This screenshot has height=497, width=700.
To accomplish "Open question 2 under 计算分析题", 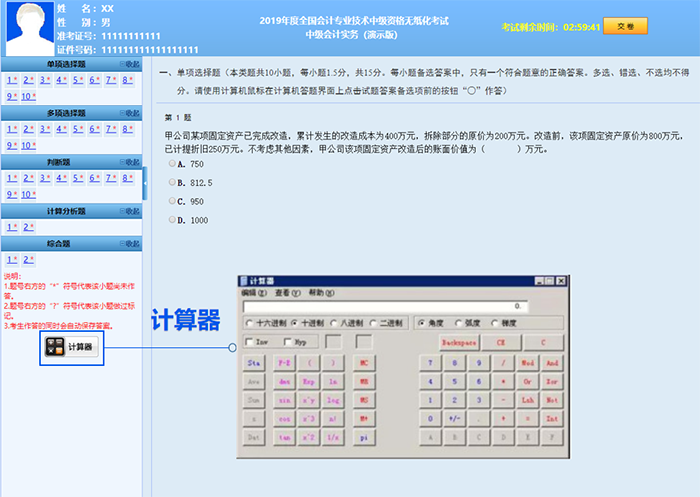I will coord(29,227).
